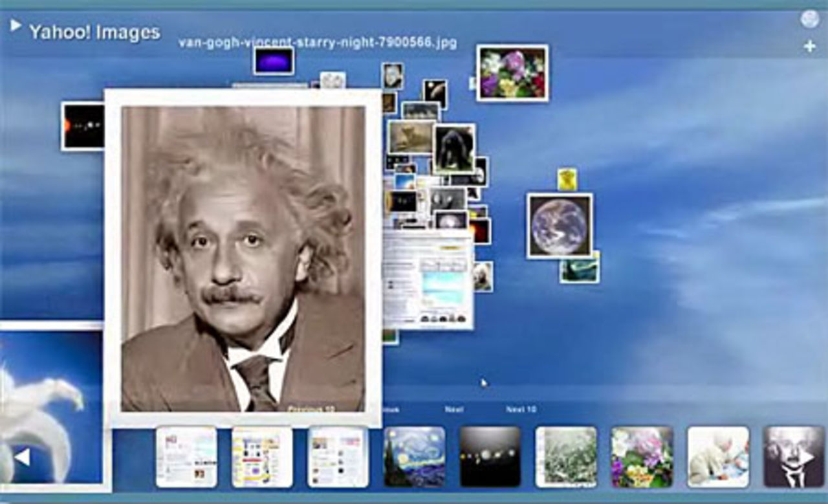Viewport: 828px width, 504px height.
Task: Open the first webpage screenshot carousel thumbnail
Action: (x=186, y=456)
